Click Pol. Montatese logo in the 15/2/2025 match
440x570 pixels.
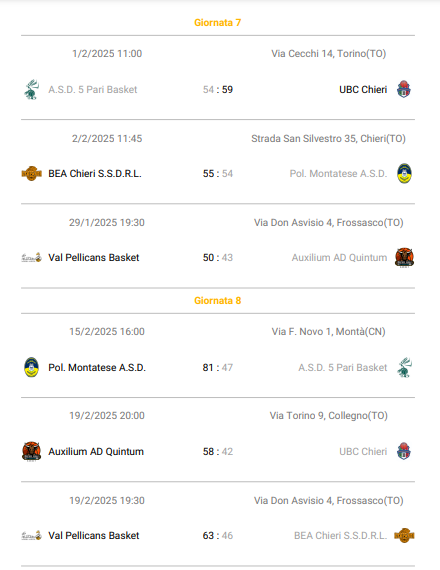pos(32,368)
